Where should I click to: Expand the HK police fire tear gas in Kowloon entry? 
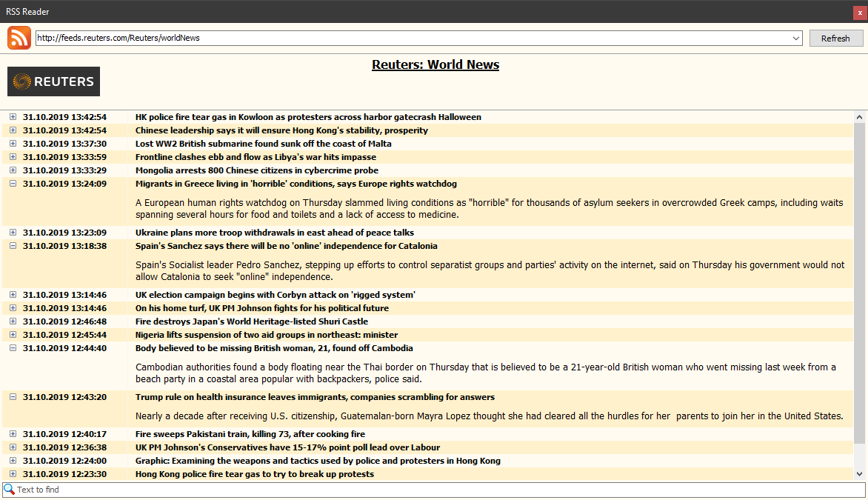(x=13, y=117)
